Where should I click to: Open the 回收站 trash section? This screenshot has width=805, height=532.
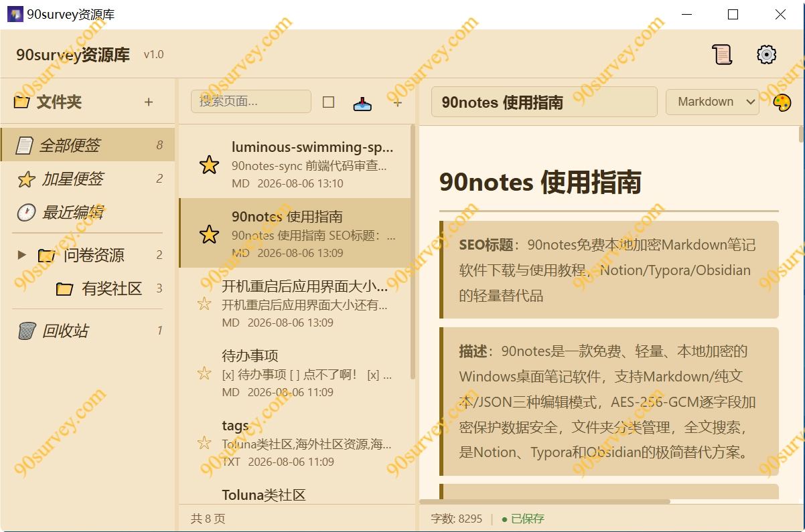tap(88, 331)
